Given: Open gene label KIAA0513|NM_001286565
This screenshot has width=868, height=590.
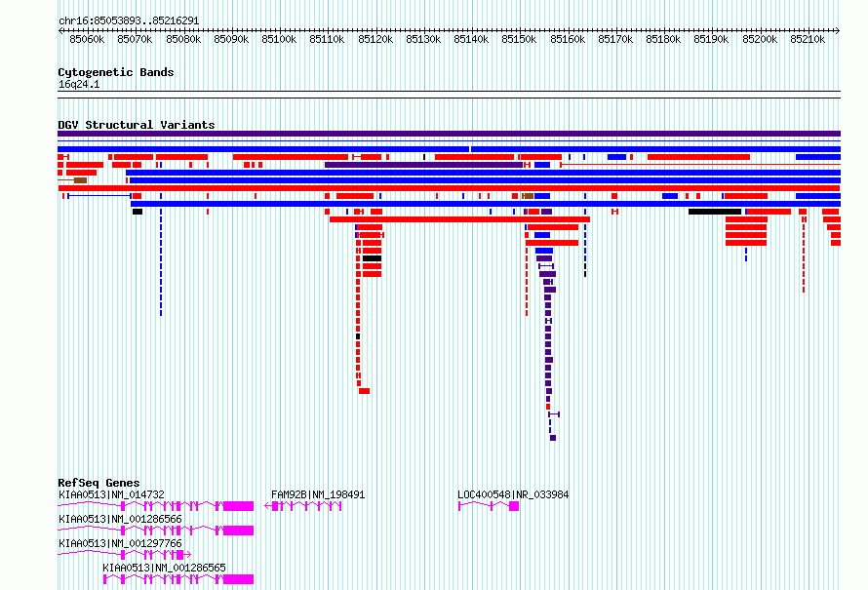Looking at the screenshot, I should pos(165,568).
